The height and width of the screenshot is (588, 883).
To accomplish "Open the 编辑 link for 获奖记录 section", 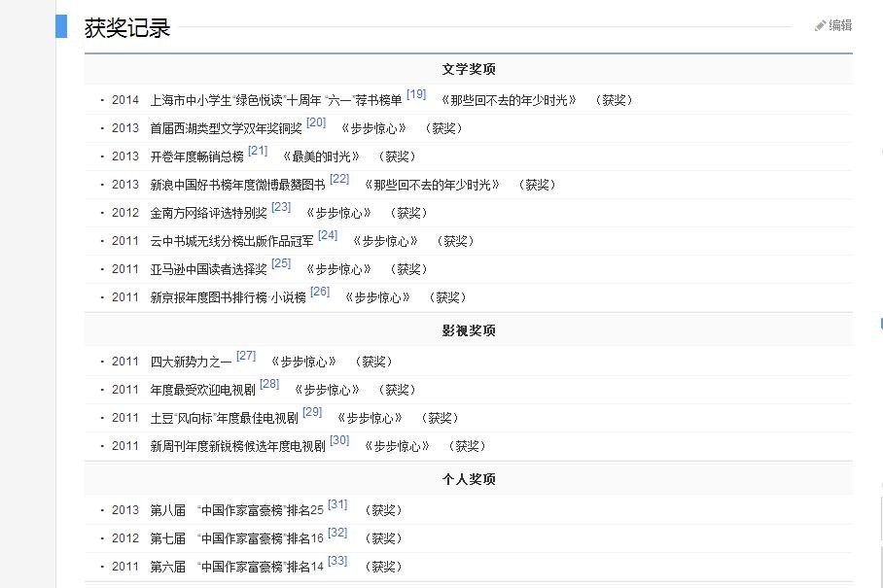I will tap(840, 26).
